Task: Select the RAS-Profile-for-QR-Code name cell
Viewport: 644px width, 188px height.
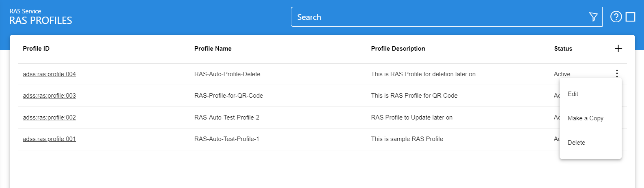Action: click(228, 96)
